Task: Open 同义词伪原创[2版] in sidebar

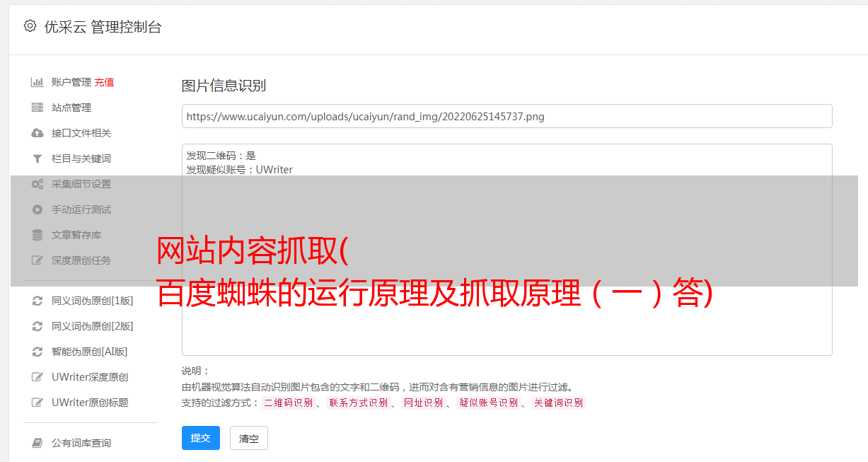Action: (x=92, y=326)
